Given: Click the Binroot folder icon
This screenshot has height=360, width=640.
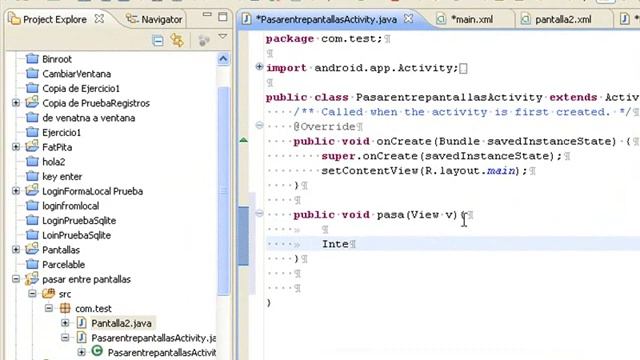Looking at the screenshot, I should [32, 59].
